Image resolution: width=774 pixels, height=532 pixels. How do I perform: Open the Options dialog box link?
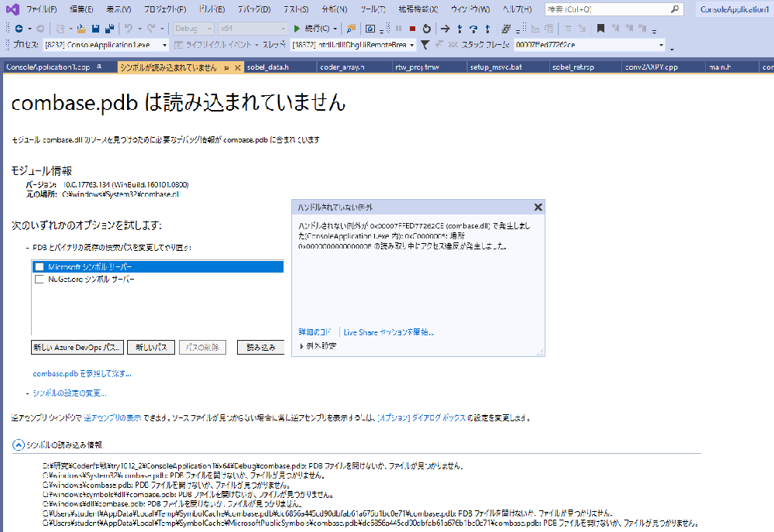pyautogui.click(x=421, y=418)
